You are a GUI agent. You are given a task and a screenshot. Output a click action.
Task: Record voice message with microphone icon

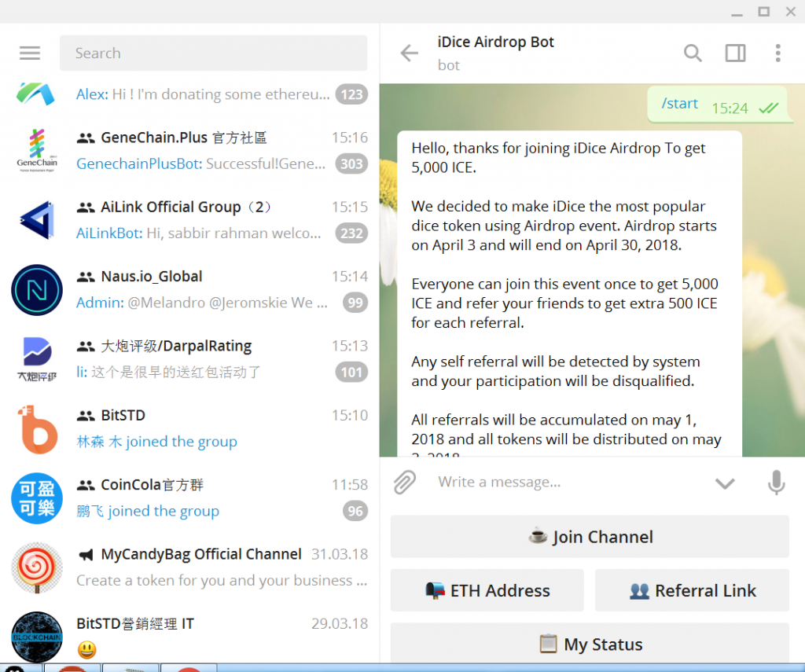[776, 482]
